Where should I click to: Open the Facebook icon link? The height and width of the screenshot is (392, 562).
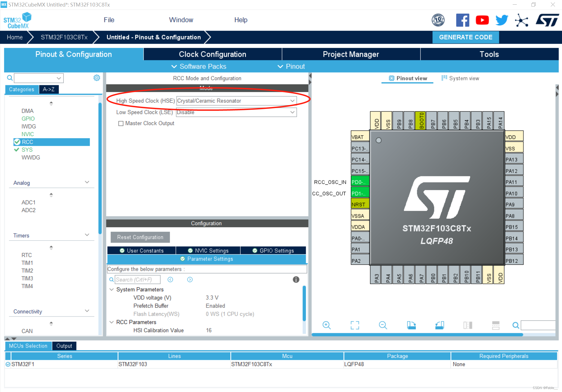tap(463, 20)
